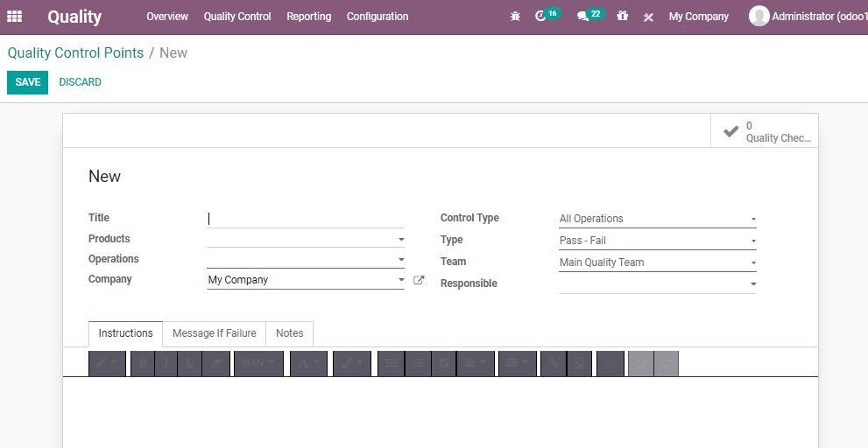This screenshot has height=448, width=868.
Task: Open the debug bug icon menu
Action: pyautogui.click(x=515, y=17)
